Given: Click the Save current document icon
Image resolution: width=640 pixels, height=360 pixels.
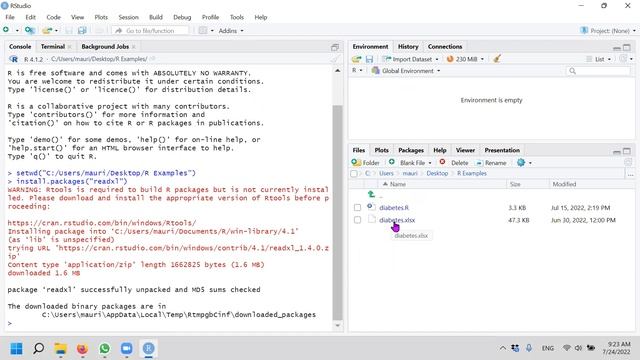Looking at the screenshot, I should click(69, 31).
